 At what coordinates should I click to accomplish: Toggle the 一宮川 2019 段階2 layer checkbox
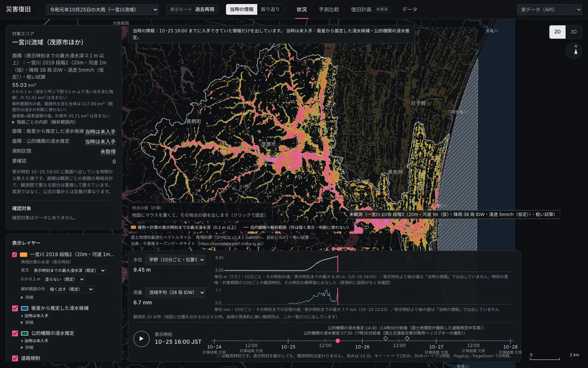(x=15, y=255)
